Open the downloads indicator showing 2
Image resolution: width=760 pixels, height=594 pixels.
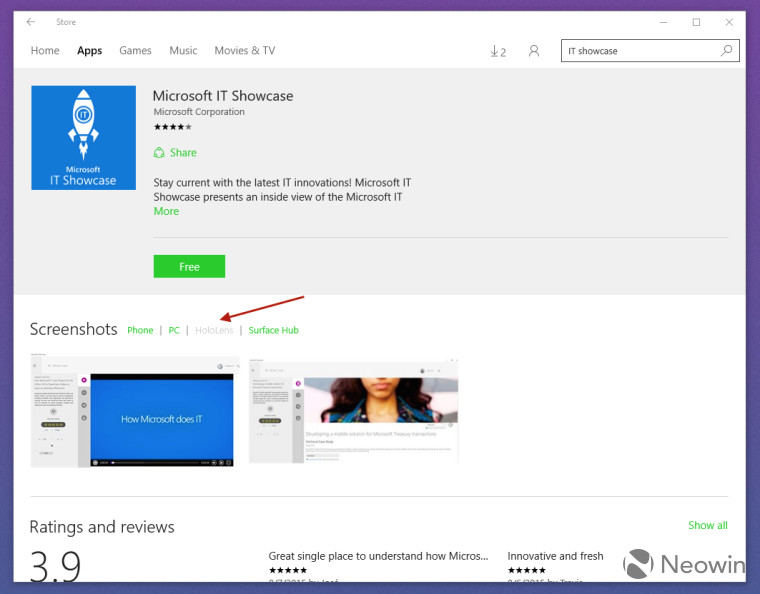coord(498,51)
